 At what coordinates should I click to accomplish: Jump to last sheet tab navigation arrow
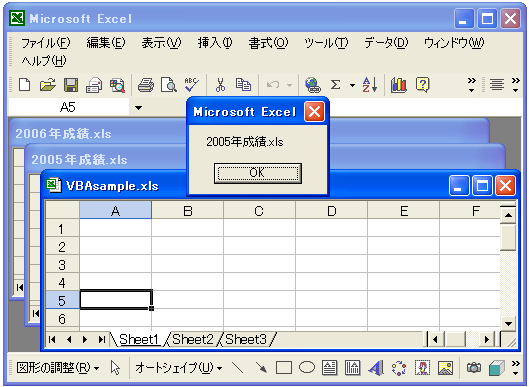pyautogui.click(x=102, y=339)
